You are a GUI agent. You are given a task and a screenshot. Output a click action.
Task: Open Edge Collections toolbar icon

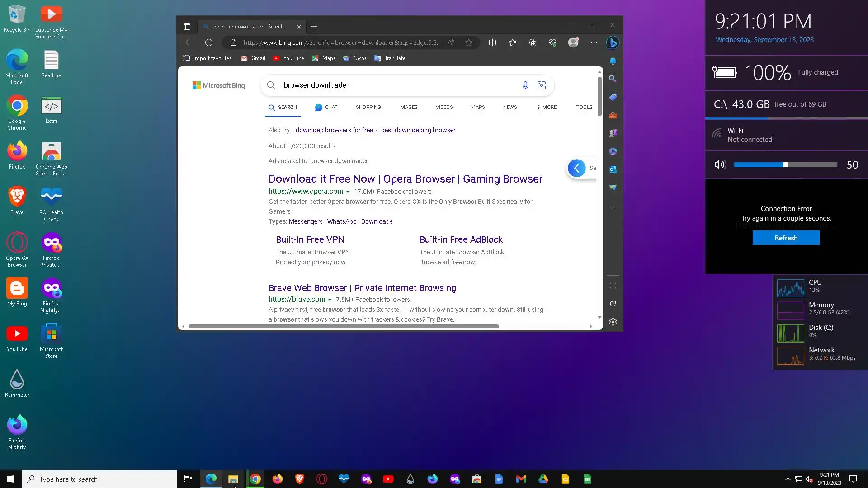tap(533, 42)
